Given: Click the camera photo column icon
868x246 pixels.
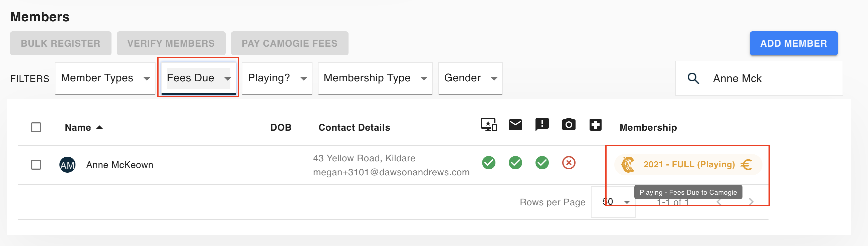Looking at the screenshot, I should point(569,125).
